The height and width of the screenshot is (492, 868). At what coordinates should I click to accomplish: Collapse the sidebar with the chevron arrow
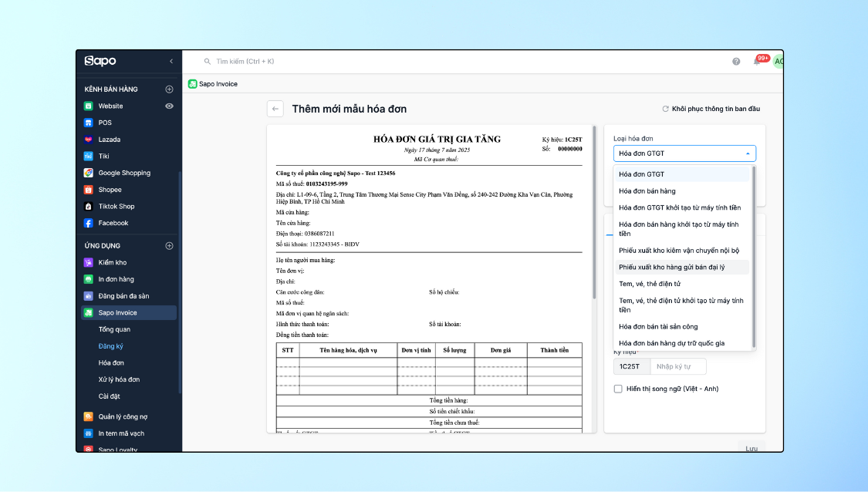pos(171,62)
